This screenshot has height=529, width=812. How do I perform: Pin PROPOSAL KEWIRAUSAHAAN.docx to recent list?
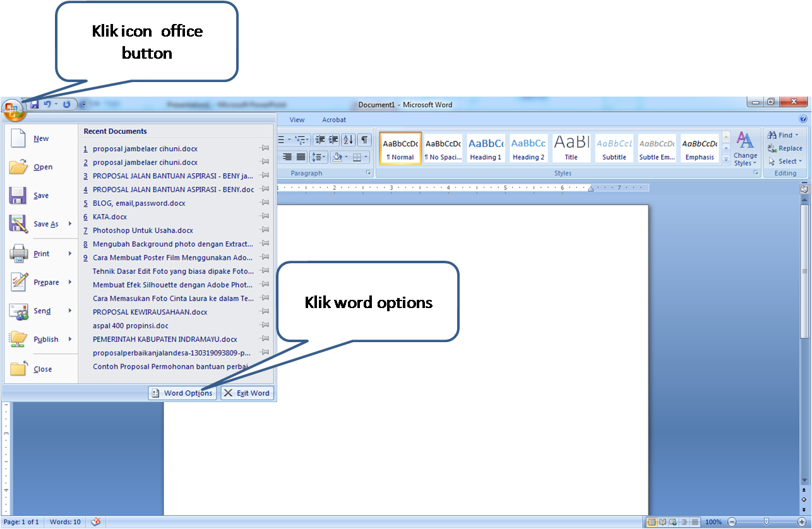point(265,312)
